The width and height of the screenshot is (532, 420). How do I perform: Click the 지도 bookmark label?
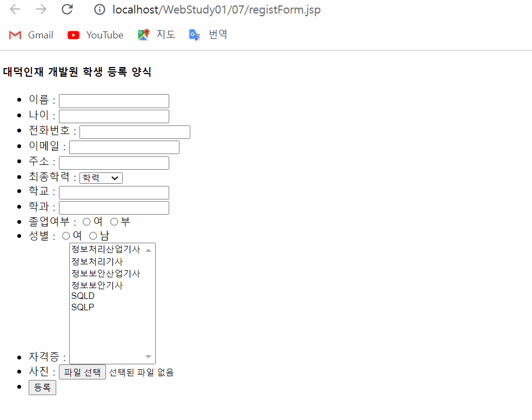coord(166,34)
